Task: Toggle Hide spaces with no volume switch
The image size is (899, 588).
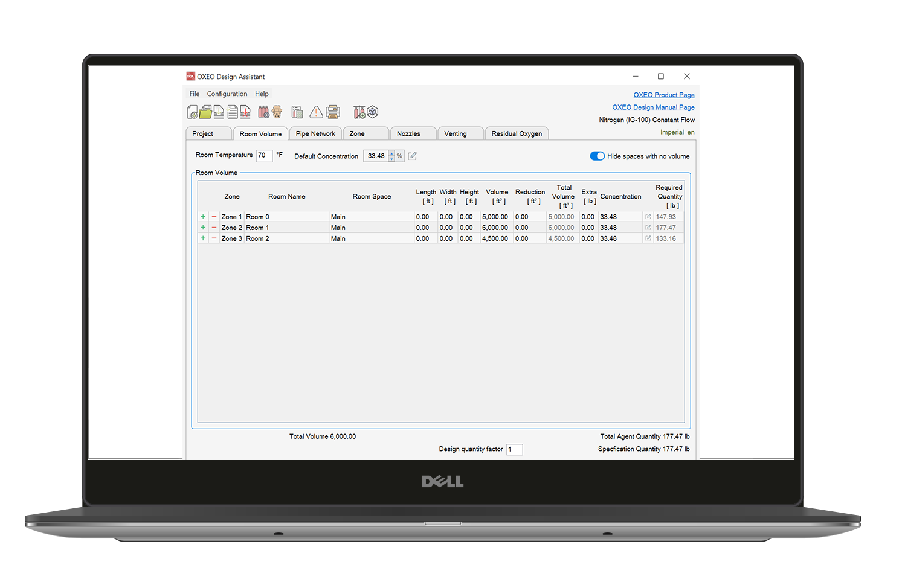Action: pyautogui.click(x=597, y=156)
